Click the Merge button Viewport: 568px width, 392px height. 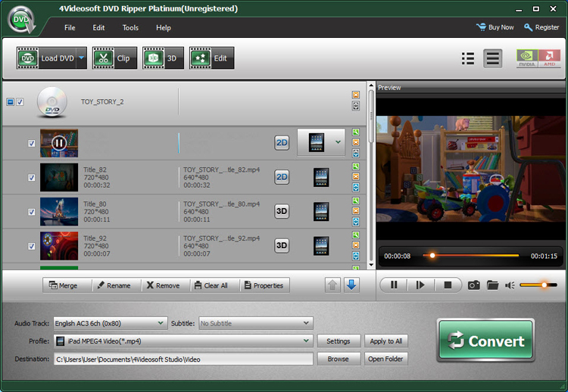pyautogui.click(x=67, y=285)
